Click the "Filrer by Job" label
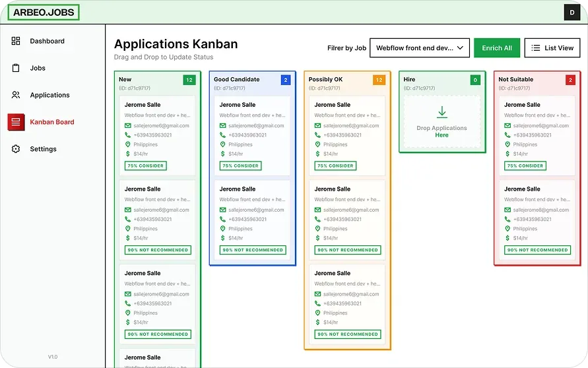 346,48
